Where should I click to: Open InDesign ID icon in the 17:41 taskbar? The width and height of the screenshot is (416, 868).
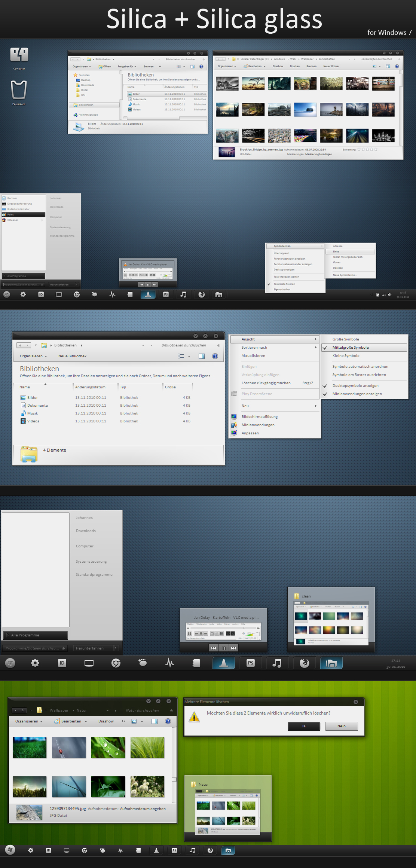62,663
